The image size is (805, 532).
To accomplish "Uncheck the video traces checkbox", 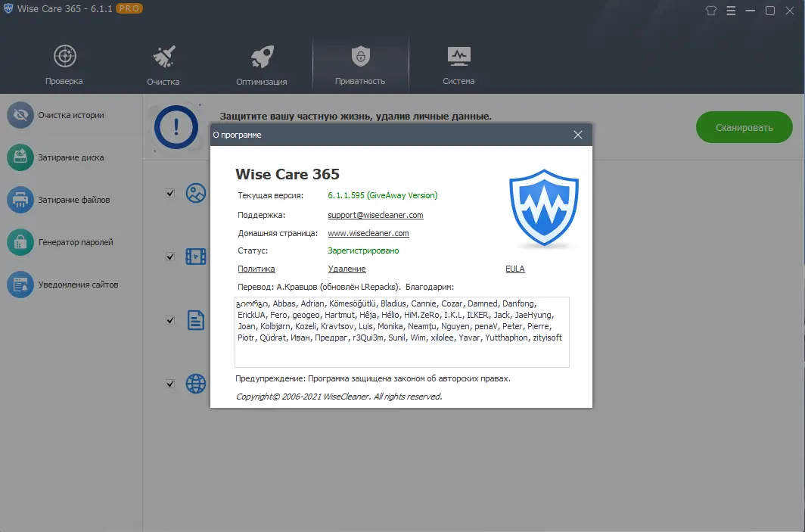I will coord(169,257).
